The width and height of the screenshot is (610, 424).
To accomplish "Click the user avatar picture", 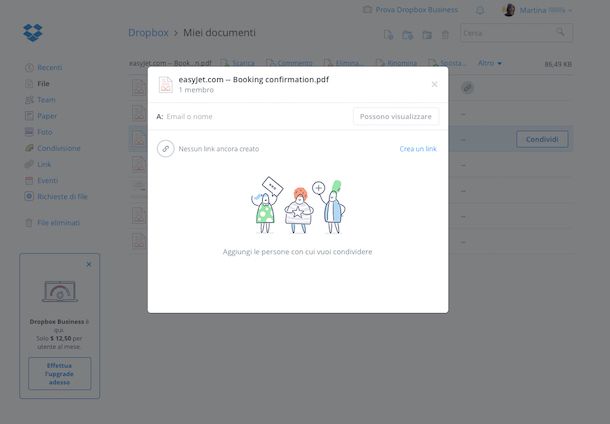I will coord(509,10).
